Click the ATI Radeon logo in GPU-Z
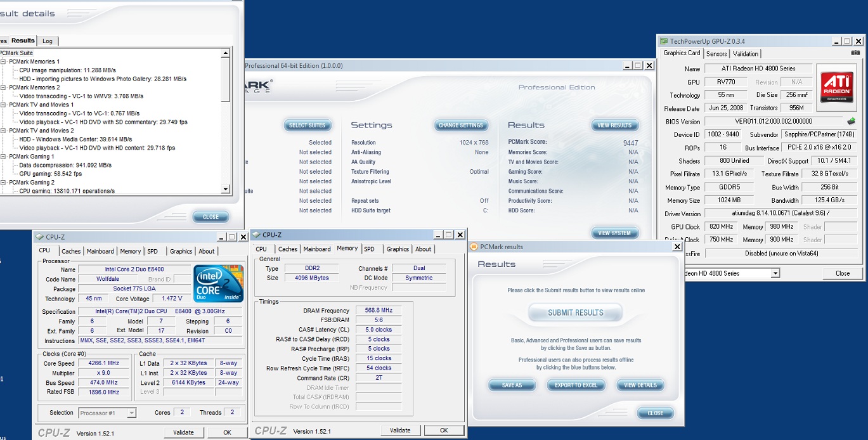The height and width of the screenshot is (440, 868). (x=837, y=87)
